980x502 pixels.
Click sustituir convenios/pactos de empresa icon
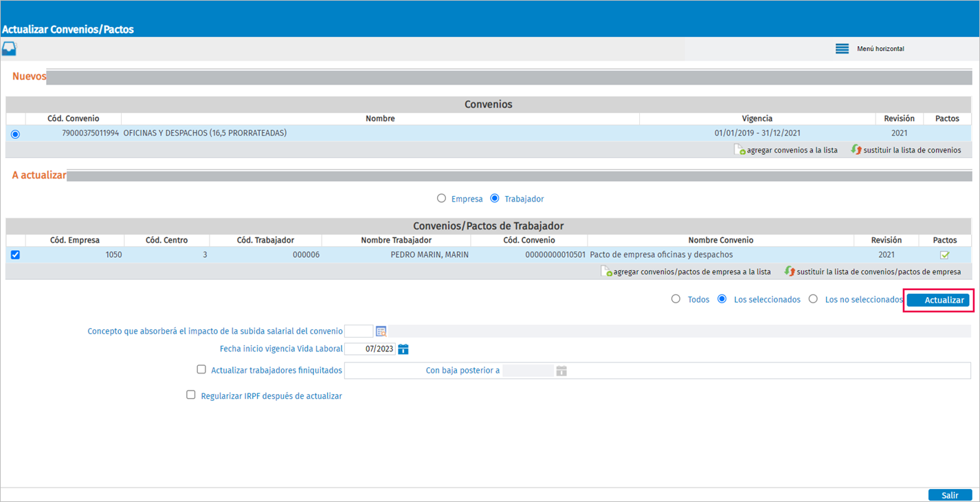tap(790, 272)
